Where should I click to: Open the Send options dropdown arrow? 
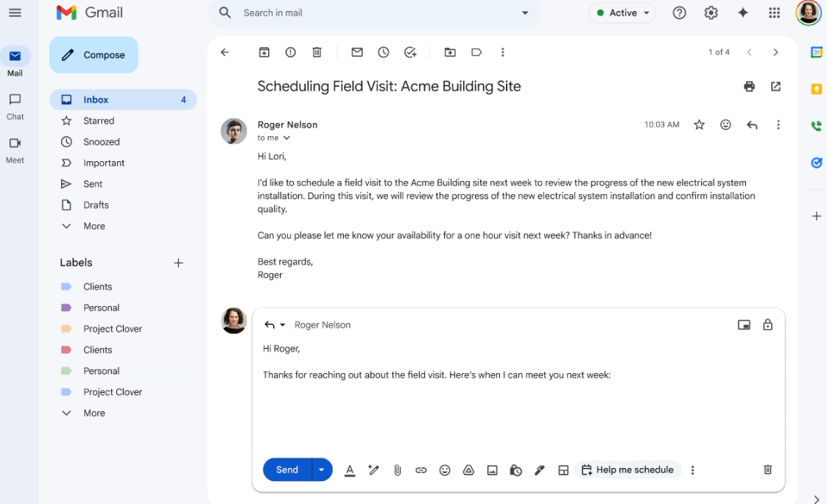click(322, 470)
